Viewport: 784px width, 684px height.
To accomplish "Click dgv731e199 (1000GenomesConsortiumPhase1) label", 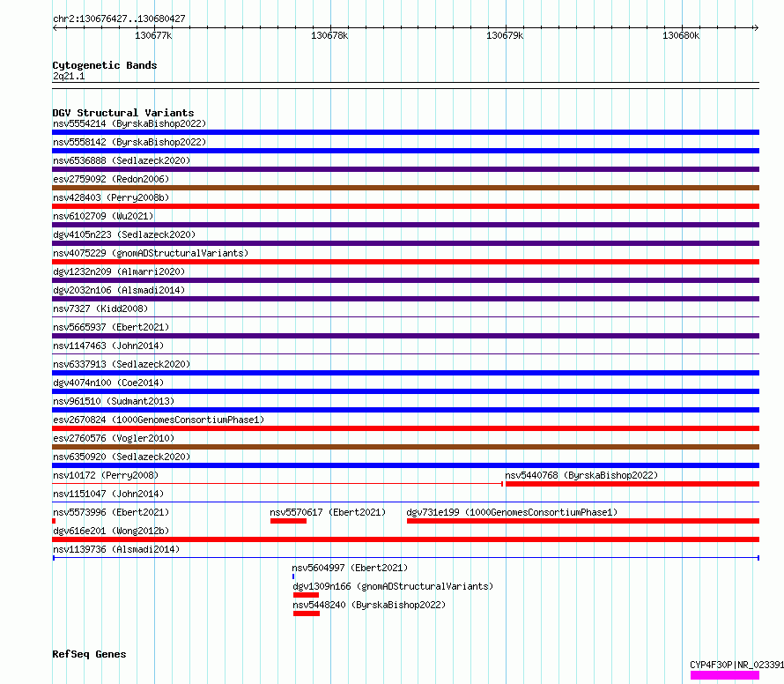I will coord(512,512).
